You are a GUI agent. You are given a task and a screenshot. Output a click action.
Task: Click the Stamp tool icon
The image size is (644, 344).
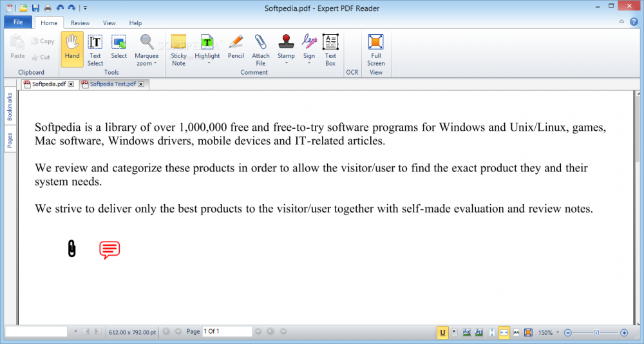click(286, 42)
